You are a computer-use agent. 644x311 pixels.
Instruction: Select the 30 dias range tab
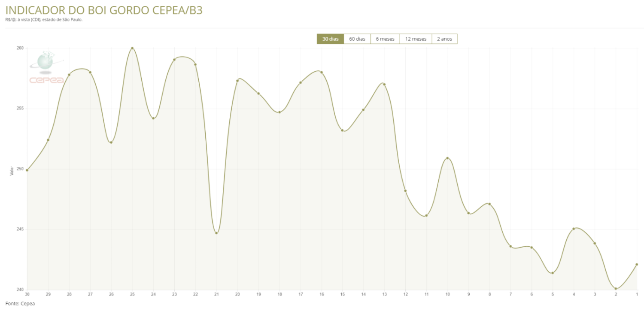(330, 39)
